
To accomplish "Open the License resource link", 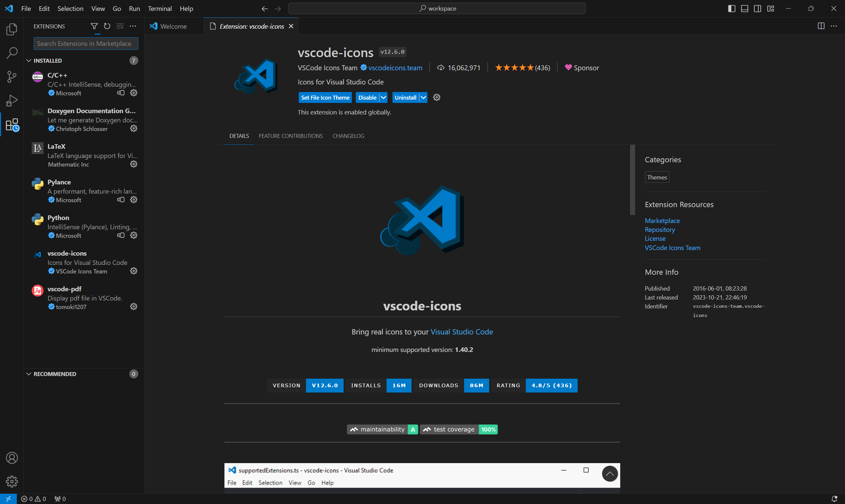I will point(655,238).
